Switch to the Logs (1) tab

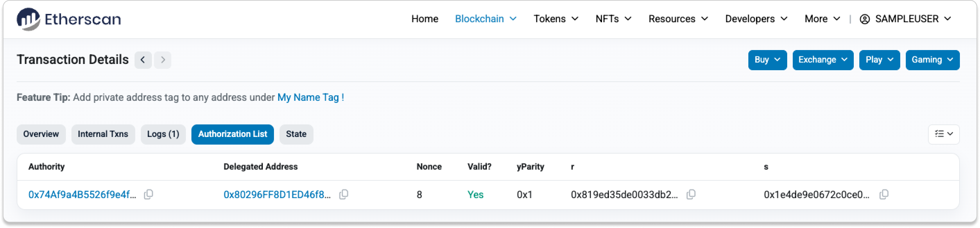tap(163, 134)
